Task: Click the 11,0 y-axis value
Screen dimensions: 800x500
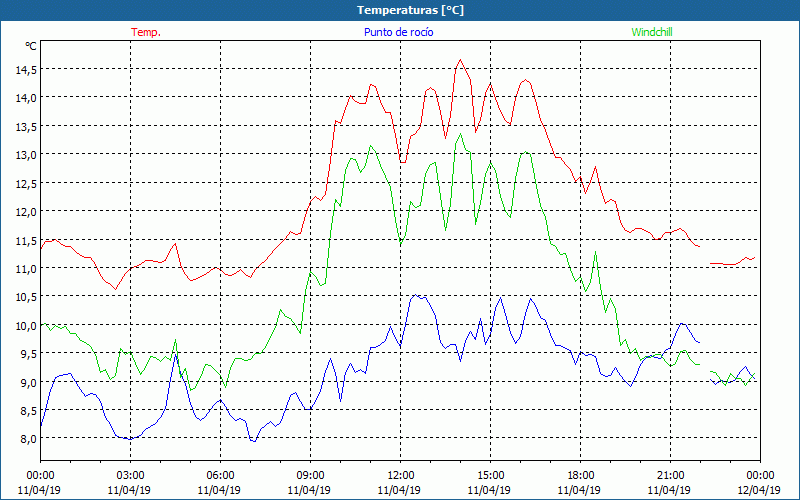Action: [26, 268]
